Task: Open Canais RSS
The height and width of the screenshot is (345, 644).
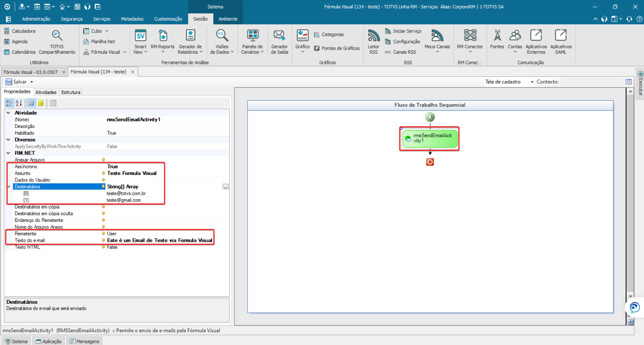Action: tap(400, 52)
